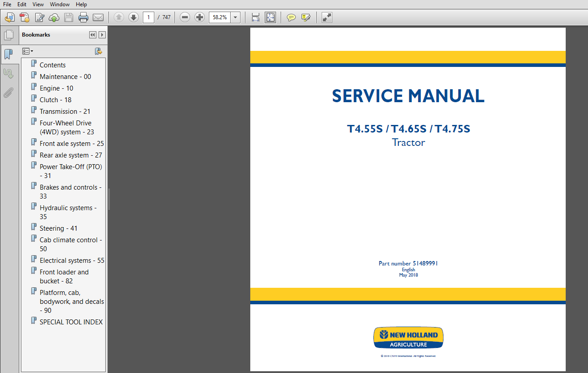Click the page number input field
Screen dimensions: 588x373
point(149,17)
